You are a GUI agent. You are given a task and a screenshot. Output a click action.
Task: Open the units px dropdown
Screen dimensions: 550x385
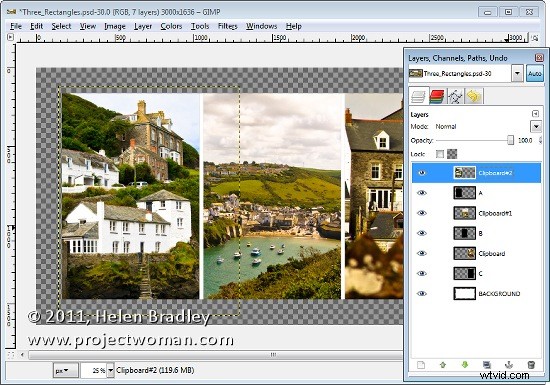(x=66, y=370)
